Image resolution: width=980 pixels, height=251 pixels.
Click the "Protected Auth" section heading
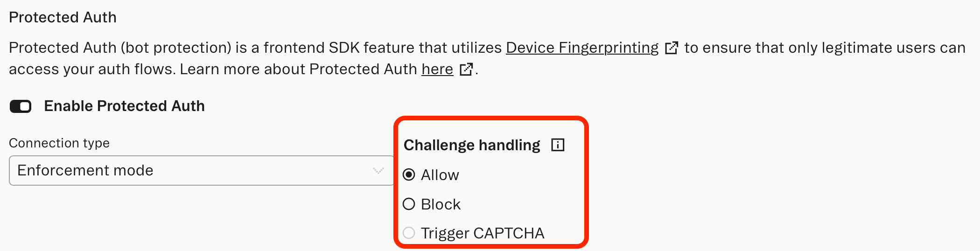(x=63, y=17)
